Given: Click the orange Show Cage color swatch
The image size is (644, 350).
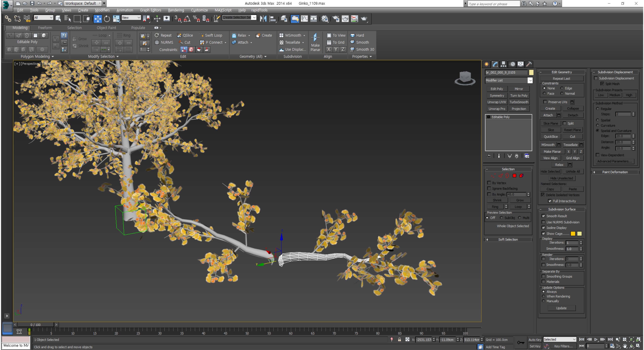Looking at the screenshot, I should point(573,233).
